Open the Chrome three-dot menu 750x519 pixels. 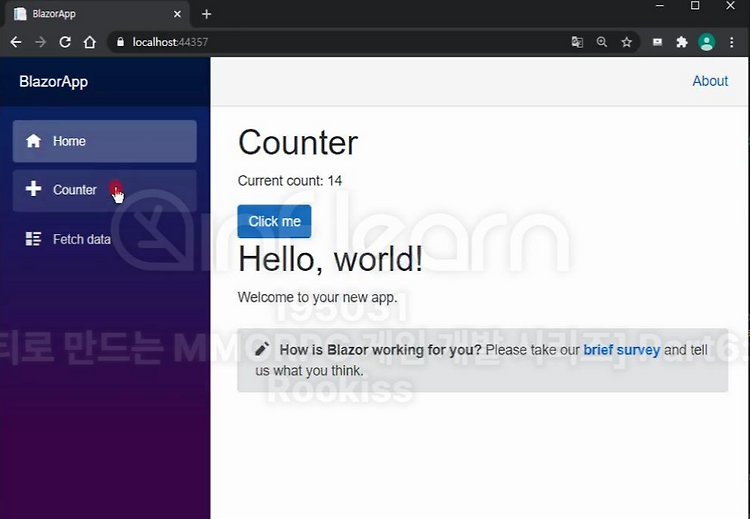[x=731, y=42]
